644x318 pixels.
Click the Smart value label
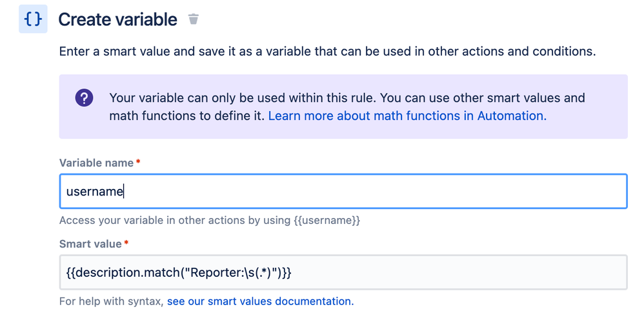[90, 244]
